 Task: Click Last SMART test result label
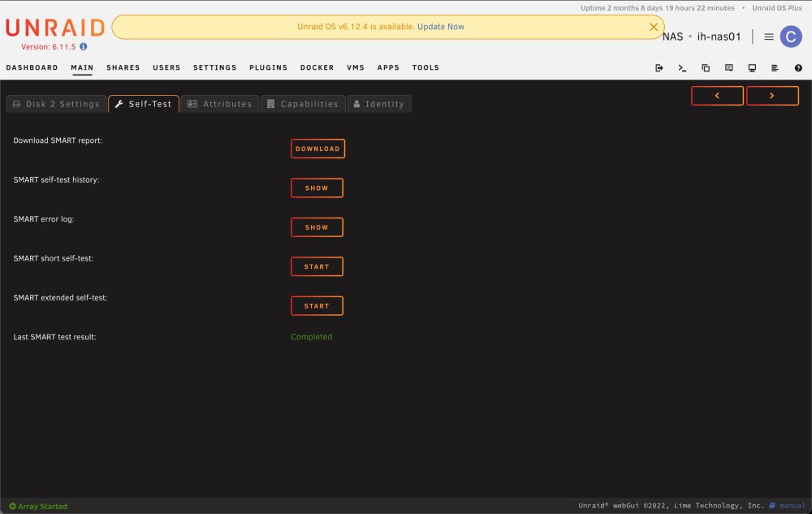point(54,337)
